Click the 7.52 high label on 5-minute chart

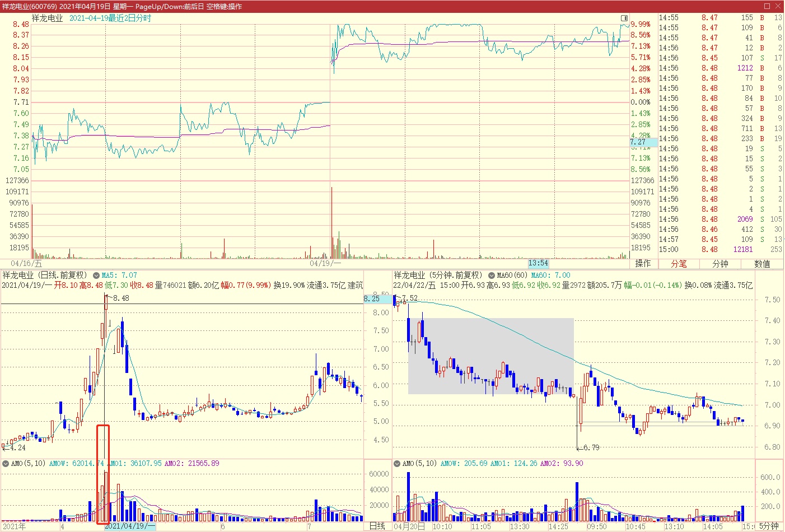tap(409, 298)
